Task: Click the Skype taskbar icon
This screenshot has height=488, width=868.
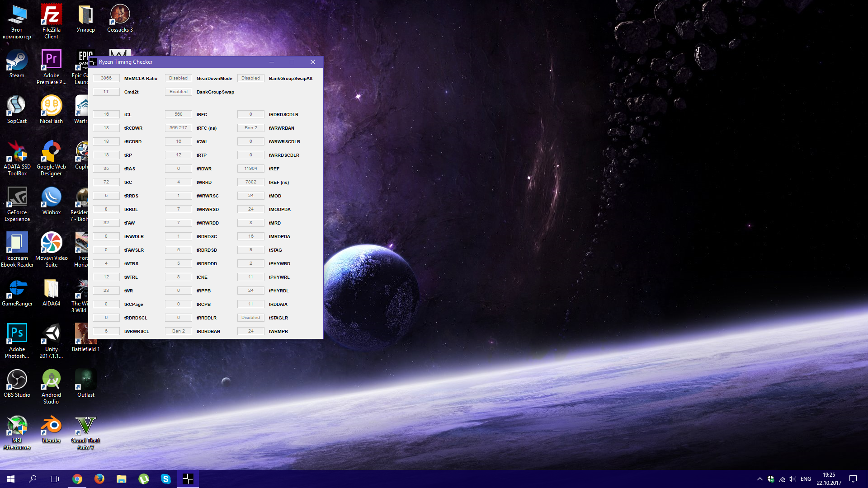Action: click(x=166, y=479)
